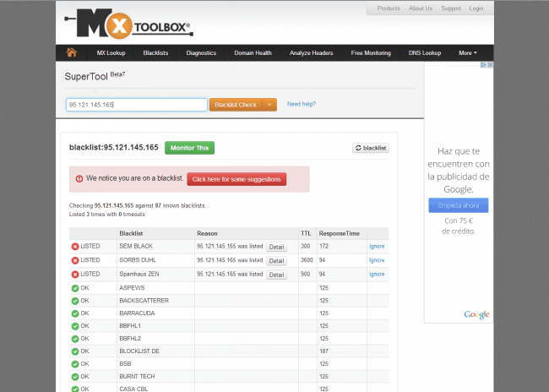This screenshot has height=392, width=549.
Task: Click the green OK icon for BLOCKLIST.DE
Action: click(75, 351)
